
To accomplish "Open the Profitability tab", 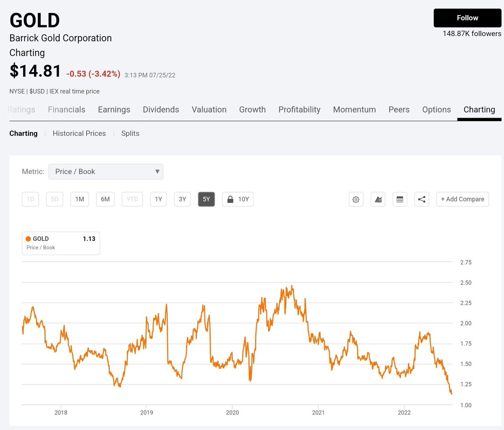I will [x=299, y=109].
